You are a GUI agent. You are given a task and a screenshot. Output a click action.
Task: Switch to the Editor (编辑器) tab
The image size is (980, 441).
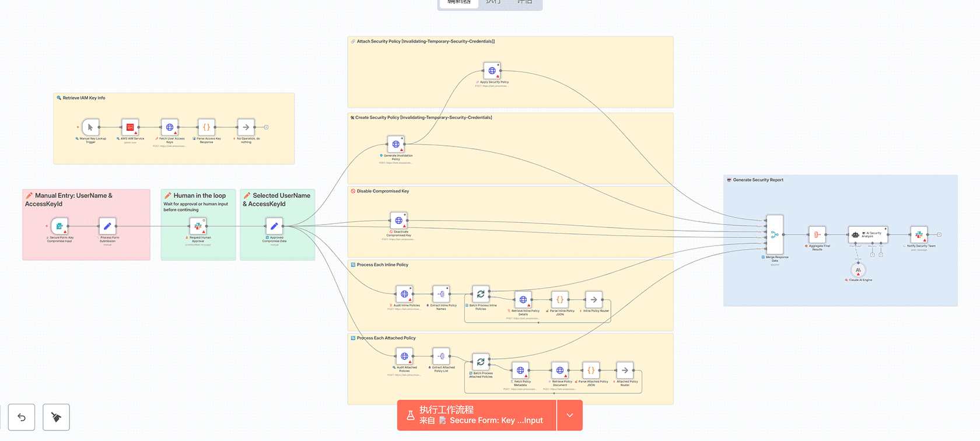click(459, 2)
